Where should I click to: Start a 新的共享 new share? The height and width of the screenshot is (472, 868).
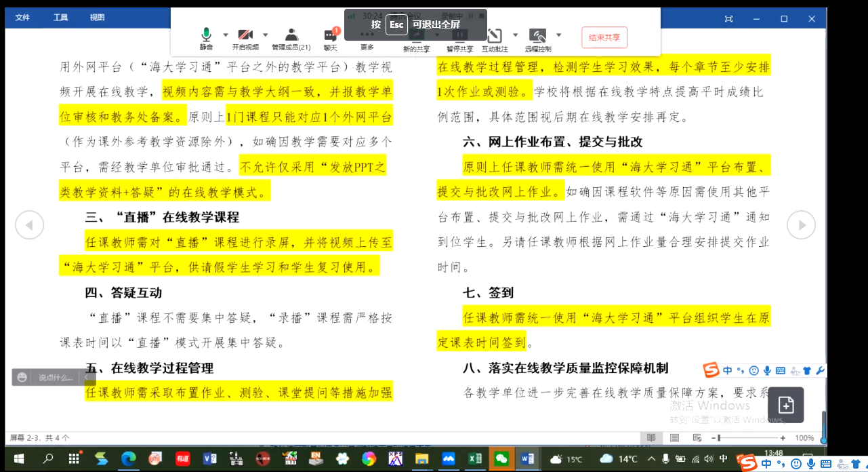pos(417,41)
